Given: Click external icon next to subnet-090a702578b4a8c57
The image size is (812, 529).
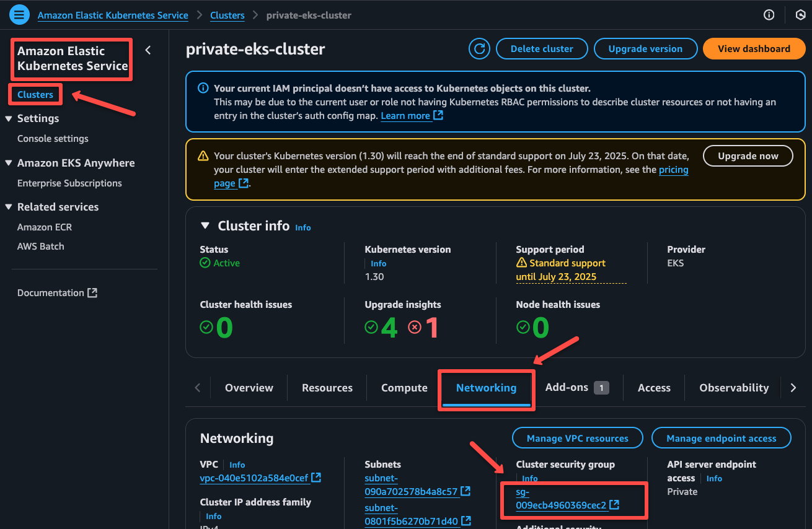Looking at the screenshot, I should 466,491.
